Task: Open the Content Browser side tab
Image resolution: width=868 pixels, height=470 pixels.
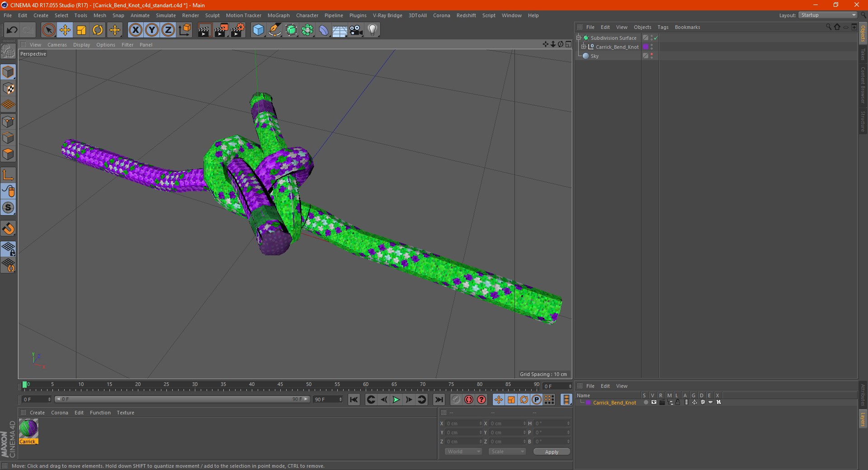Action: [863, 85]
